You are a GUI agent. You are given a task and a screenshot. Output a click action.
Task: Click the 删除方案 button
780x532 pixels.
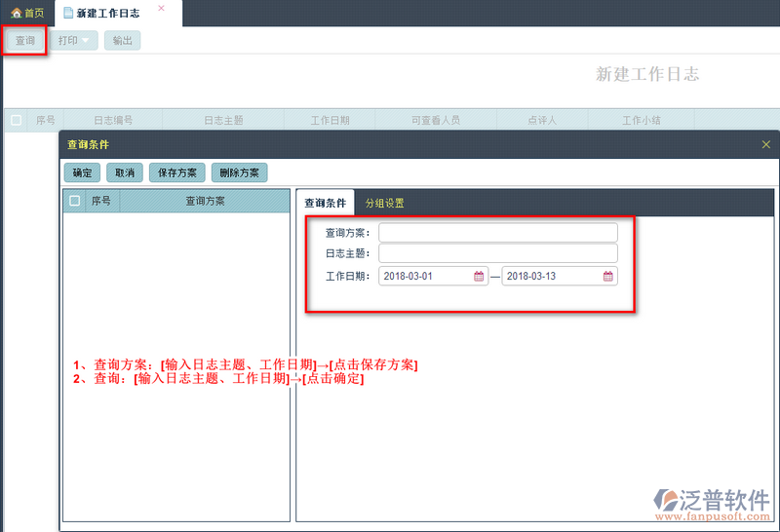tap(239, 172)
